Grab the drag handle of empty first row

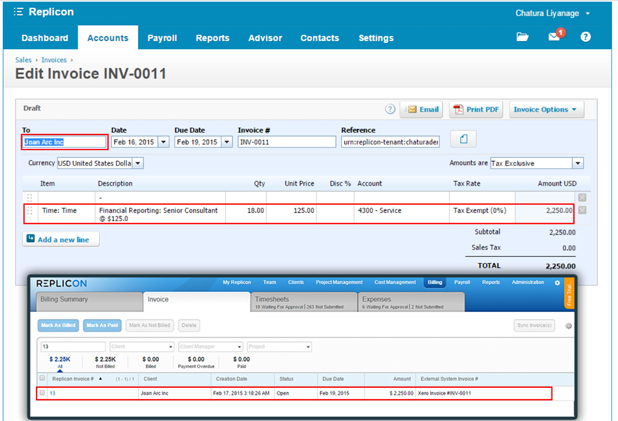[x=30, y=197]
